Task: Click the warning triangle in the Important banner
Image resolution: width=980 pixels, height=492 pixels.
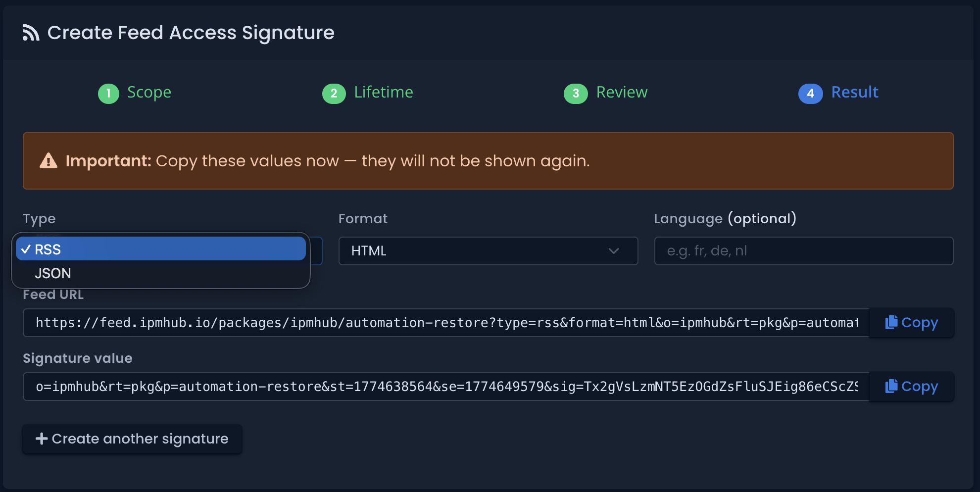Action: [x=49, y=160]
